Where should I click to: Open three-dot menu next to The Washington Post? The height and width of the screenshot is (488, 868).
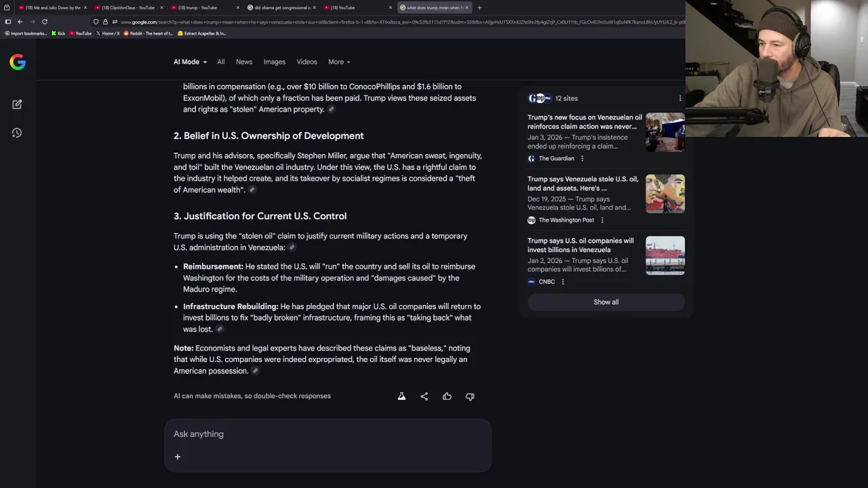(x=602, y=220)
